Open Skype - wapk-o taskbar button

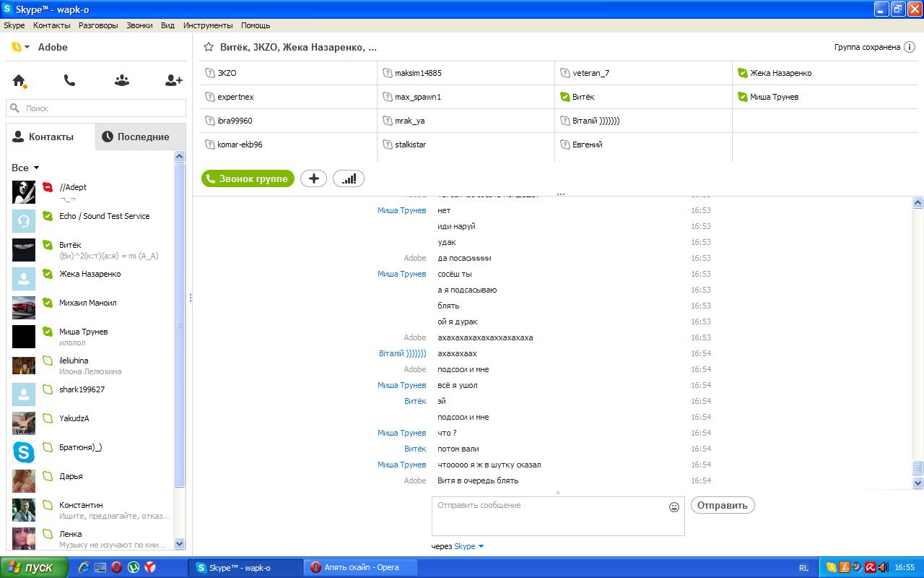coord(245,567)
